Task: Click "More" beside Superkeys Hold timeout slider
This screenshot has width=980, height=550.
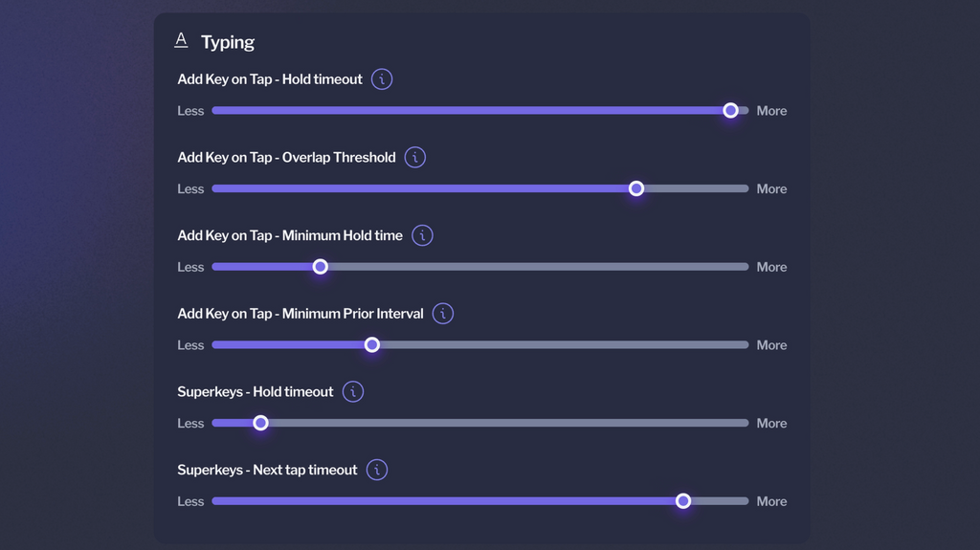Action: 771,423
